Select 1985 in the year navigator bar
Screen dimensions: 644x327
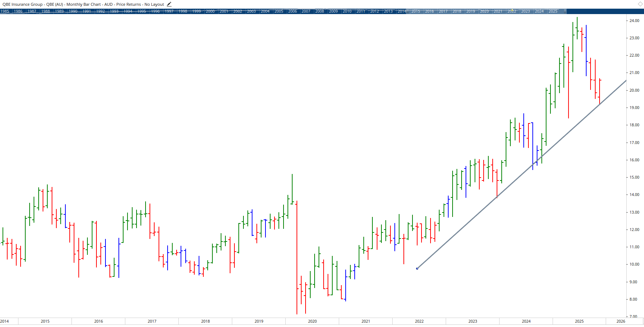[x=5, y=11]
